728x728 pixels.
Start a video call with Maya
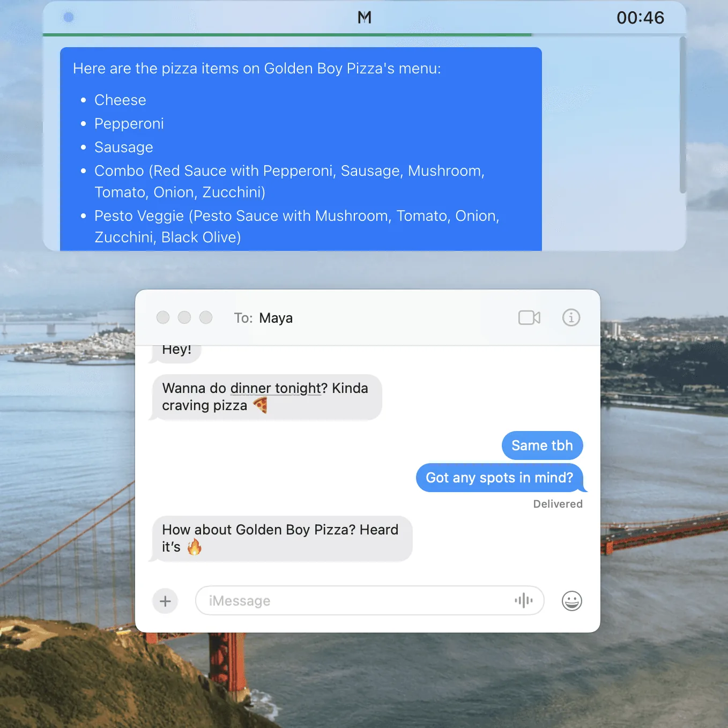point(529,318)
